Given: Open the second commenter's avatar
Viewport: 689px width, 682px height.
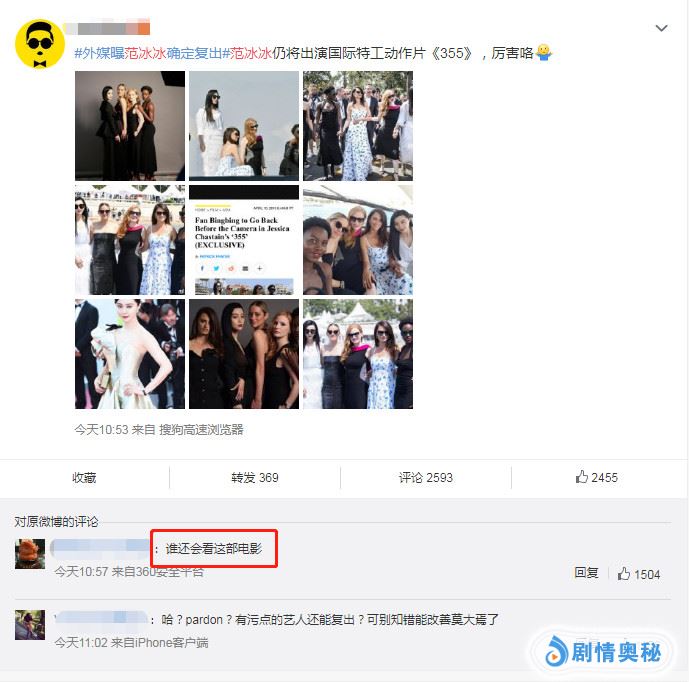Looking at the screenshot, I should coord(30,624).
